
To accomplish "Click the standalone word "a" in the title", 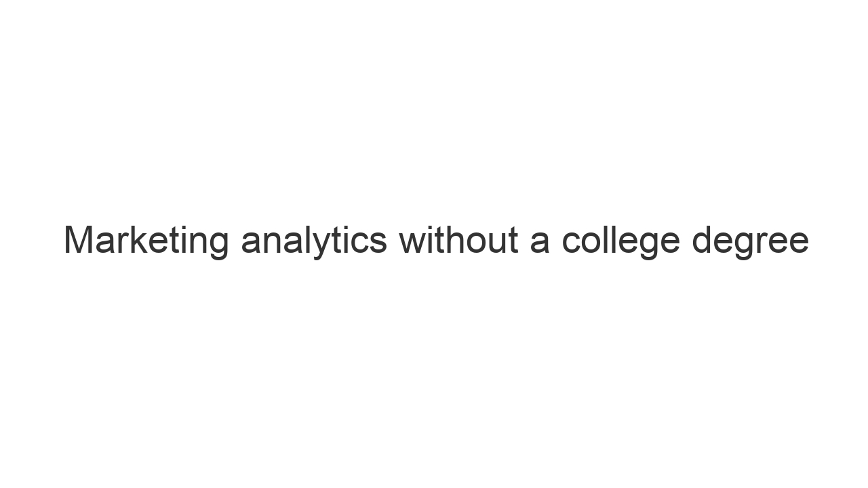I will coord(540,241).
